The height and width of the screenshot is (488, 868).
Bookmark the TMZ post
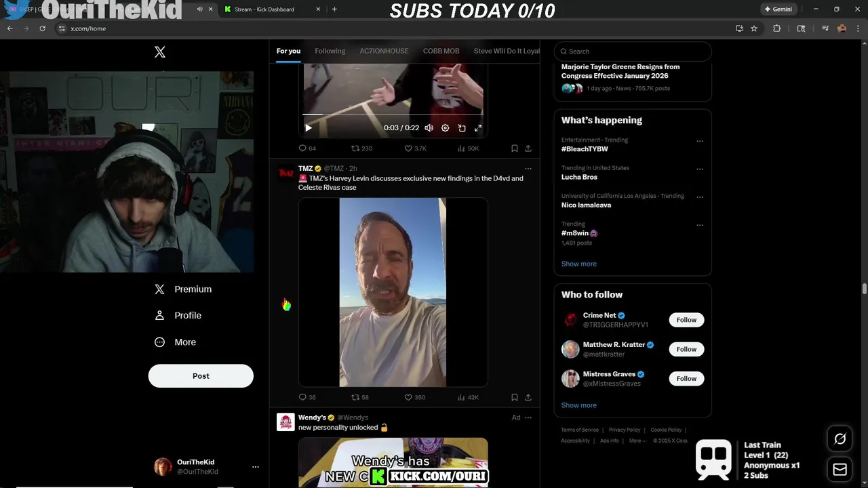(515, 397)
